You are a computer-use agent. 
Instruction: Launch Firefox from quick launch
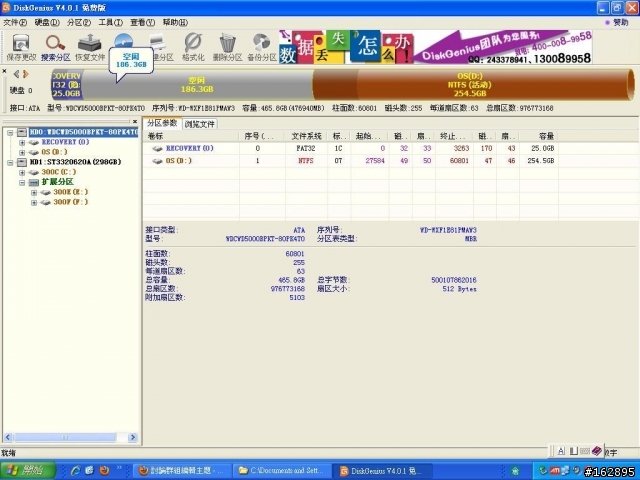[x=104, y=471]
